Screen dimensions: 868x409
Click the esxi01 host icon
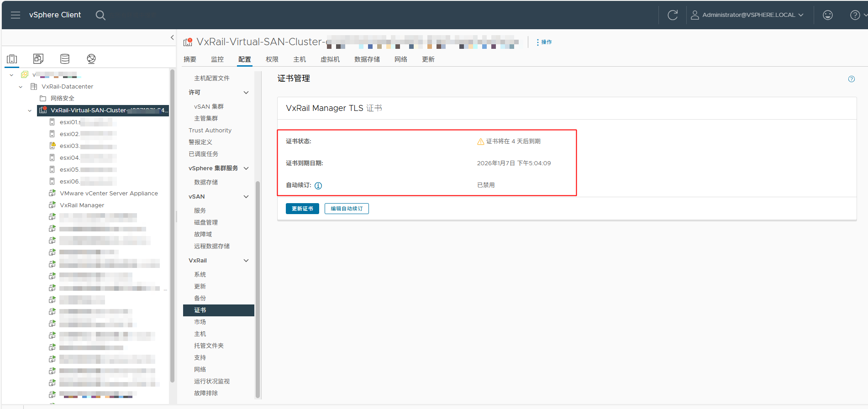tap(52, 122)
